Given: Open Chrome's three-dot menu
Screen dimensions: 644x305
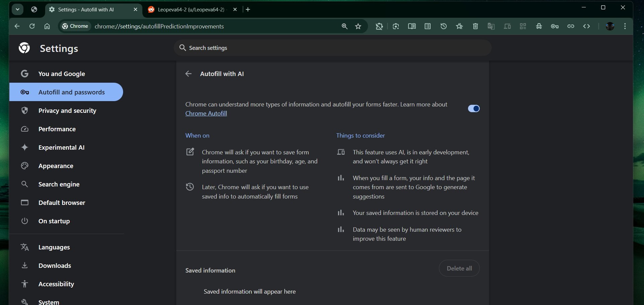Looking at the screenshot, I should [x=625, y=26].
